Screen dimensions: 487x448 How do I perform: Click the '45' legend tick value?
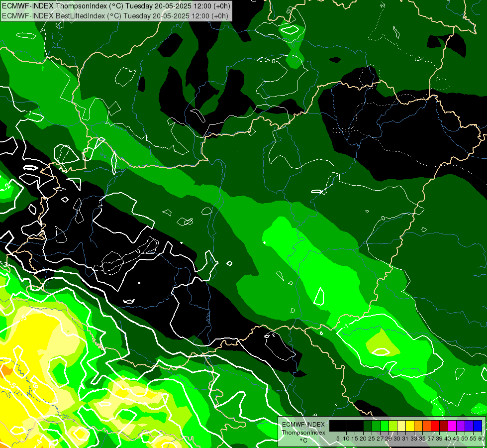[x=456, y=439]
